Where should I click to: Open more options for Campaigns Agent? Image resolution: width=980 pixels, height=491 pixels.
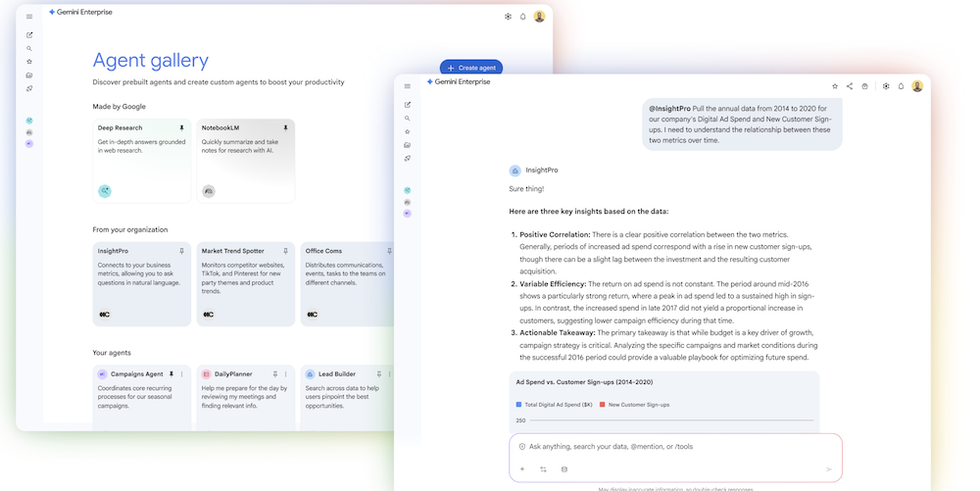182,374
